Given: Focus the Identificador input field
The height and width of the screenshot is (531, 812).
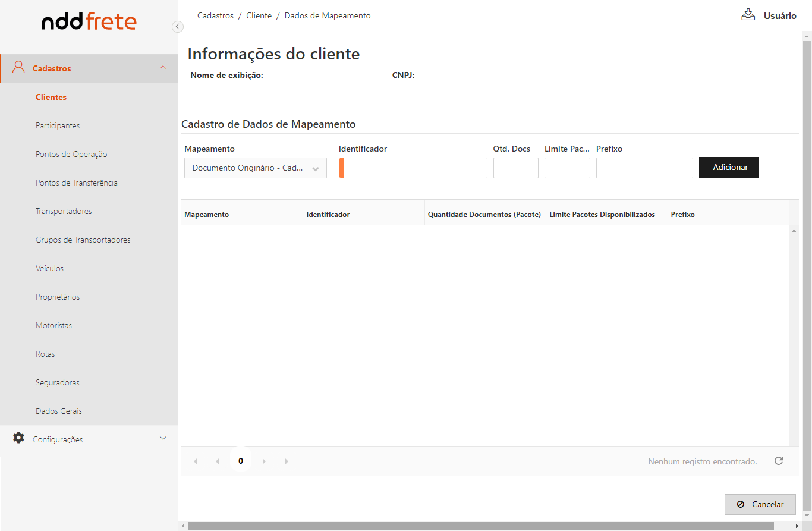Looking at the screenshot, I should [x=414, y=168].
